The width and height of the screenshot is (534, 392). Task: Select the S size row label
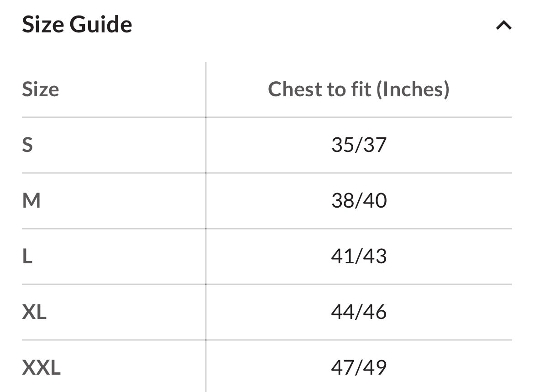[27, 145]
